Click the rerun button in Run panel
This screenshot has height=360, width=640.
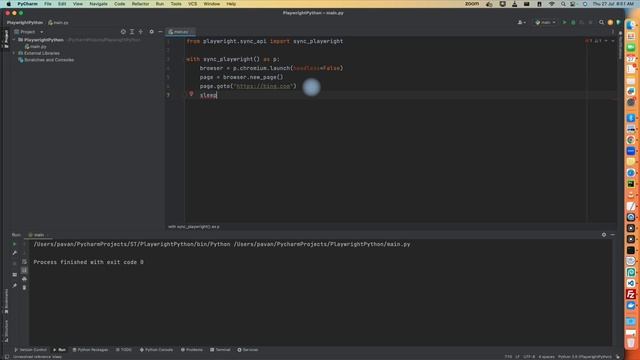(15, 244)
